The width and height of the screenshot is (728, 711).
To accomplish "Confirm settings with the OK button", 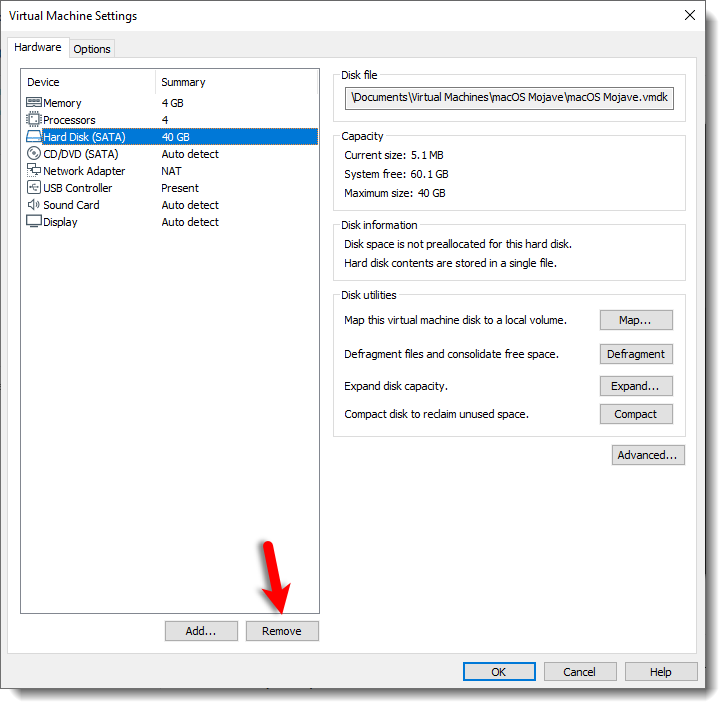I will pyautogui.click(x=499, y=672).
